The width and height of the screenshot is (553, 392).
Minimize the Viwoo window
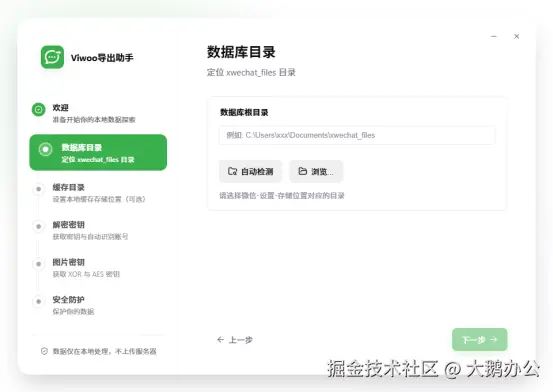point(494,36)
